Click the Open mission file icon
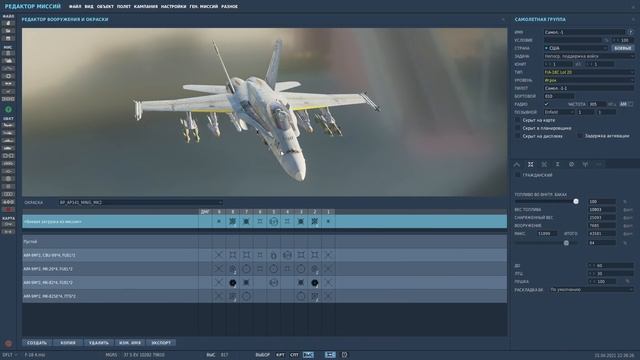The height and width of the screenshot is (360, 640). pyautogui.click(x=8, y=31)
